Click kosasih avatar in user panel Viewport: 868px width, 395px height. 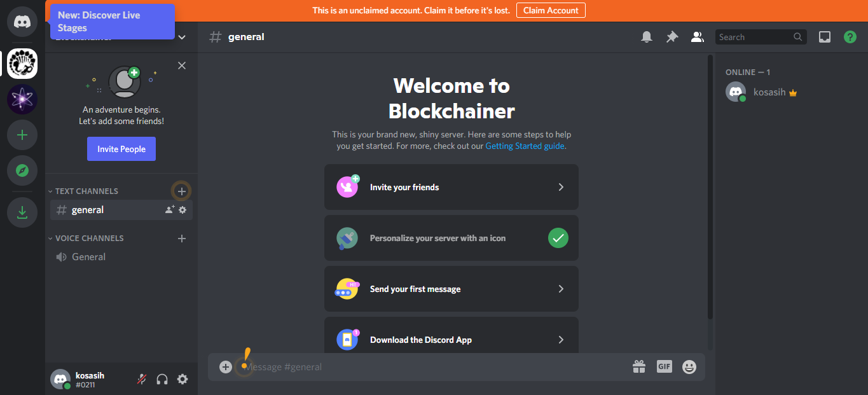point(60,379)
